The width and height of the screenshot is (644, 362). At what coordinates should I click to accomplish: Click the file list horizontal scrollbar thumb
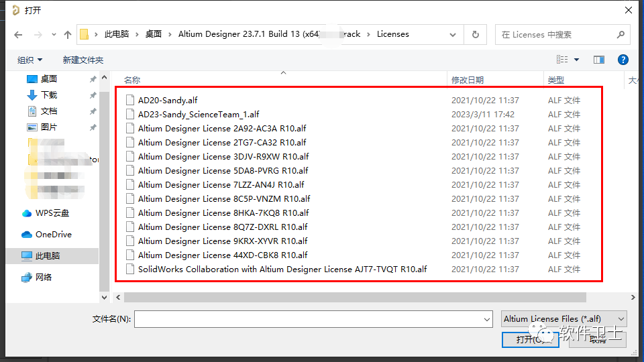click(355, 297)
